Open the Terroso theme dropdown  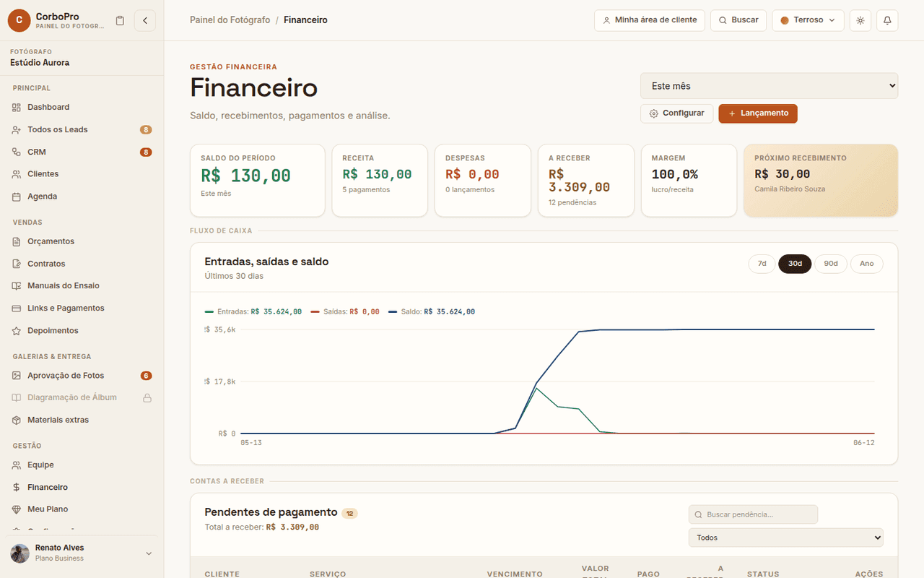pyautogui.click(x=808, y=20)
